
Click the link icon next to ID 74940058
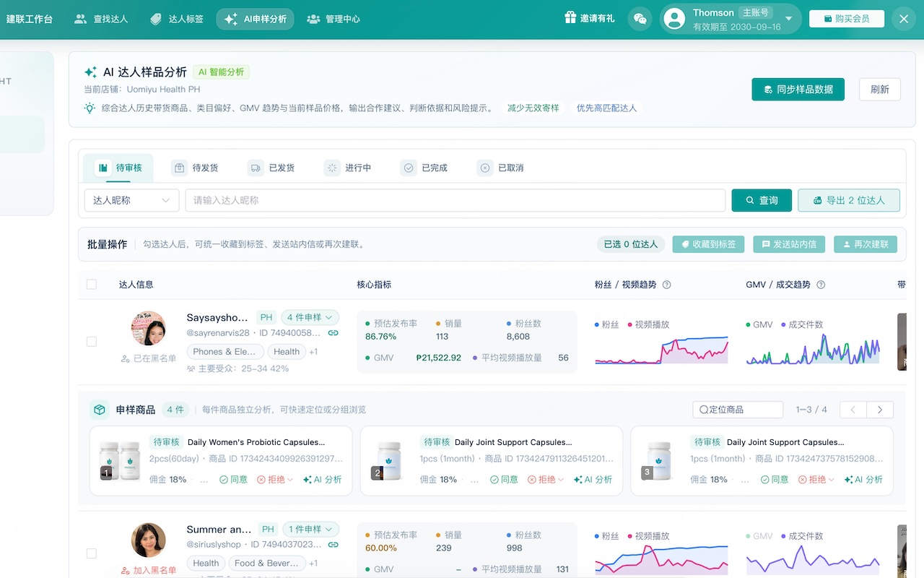(333, 333)
